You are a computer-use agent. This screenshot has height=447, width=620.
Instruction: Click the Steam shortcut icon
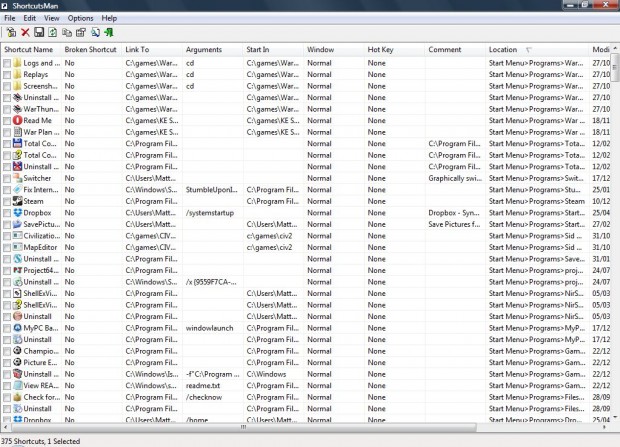pos(17,201)
